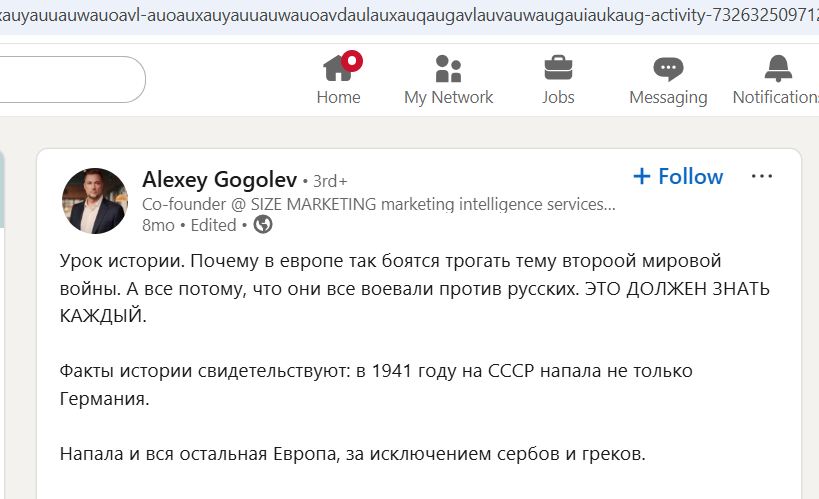Screen dimensions: 819x499
Task: Click the post text 'Германия.'
Action: click(104, 399)
